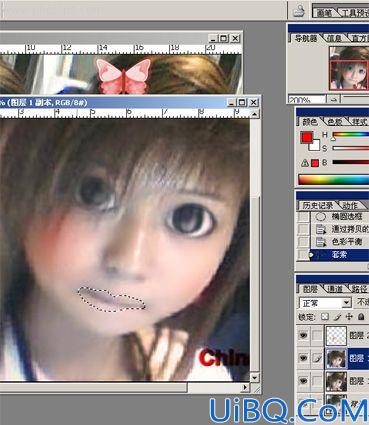Maximize the front document window
The image size is (369, 425).
[242, 102]
